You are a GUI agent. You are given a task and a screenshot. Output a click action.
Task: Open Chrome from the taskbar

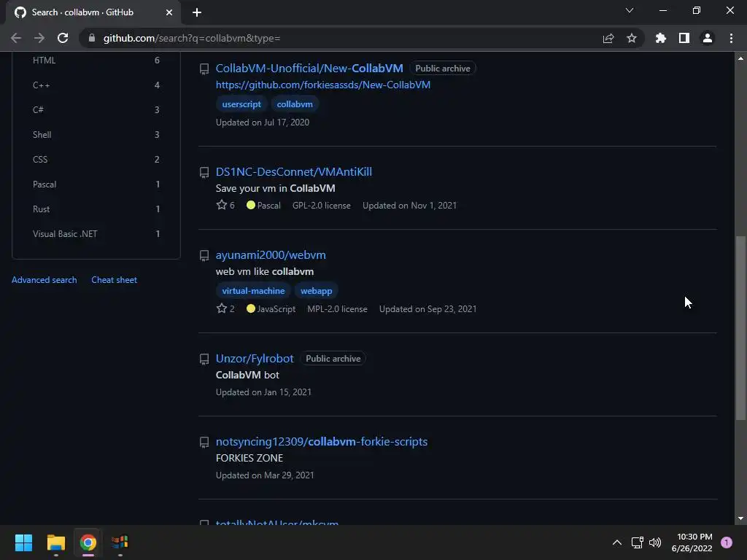[x=88, y=542]
